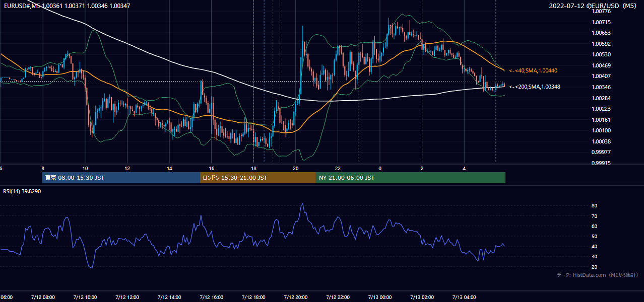
Task: Select the 7/13 04:00 bottom time label
Action: pos(464,297)
